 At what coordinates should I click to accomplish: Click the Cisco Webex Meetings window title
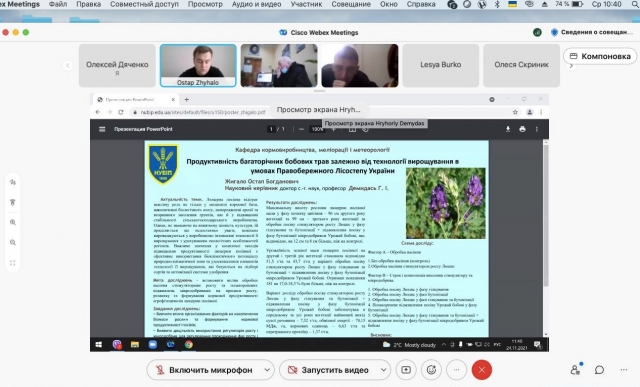(319, 32)
